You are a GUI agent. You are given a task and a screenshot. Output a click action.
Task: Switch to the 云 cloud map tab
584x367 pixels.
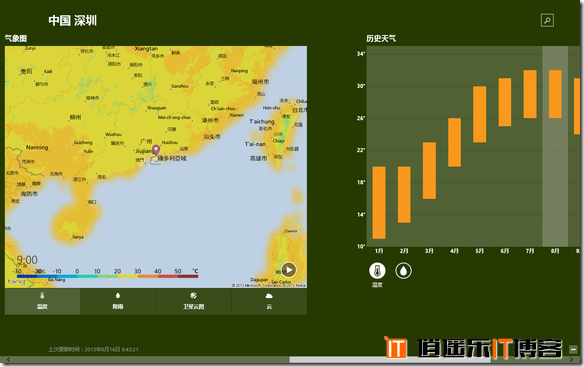coord(269,301)
